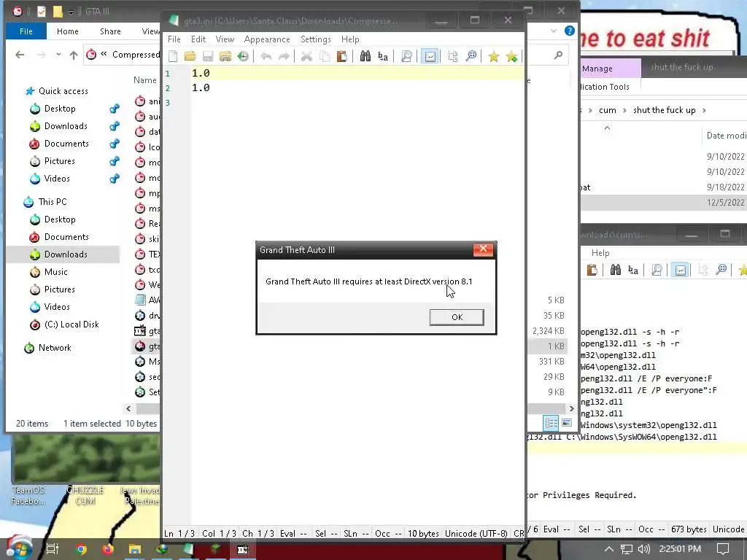Switch to the Share tab in GTA III Explorer
The height and width of the screenshot is (560, 747).
[x=110, y=31]
